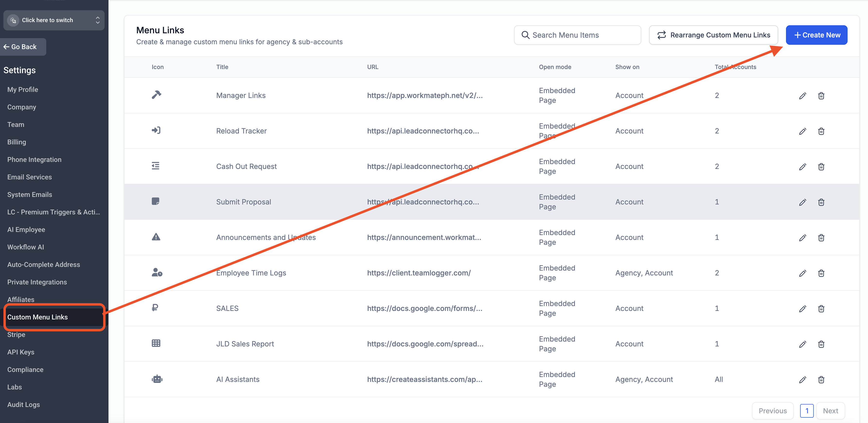Open the account switcher dropdown
Screen dimensions: 868x423
pyautogui.click(x=54, y=20)
